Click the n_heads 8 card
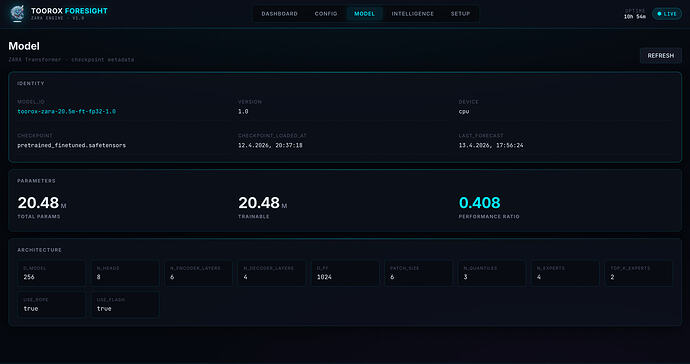690x364 pixels. click(x=125, y=273)
